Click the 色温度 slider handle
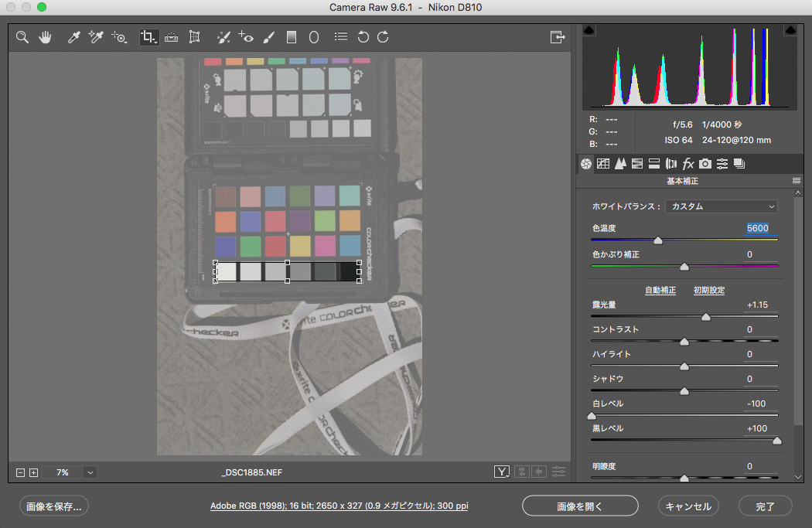The image size is (812, 528). pyautogui.click(x=657, y=240)
